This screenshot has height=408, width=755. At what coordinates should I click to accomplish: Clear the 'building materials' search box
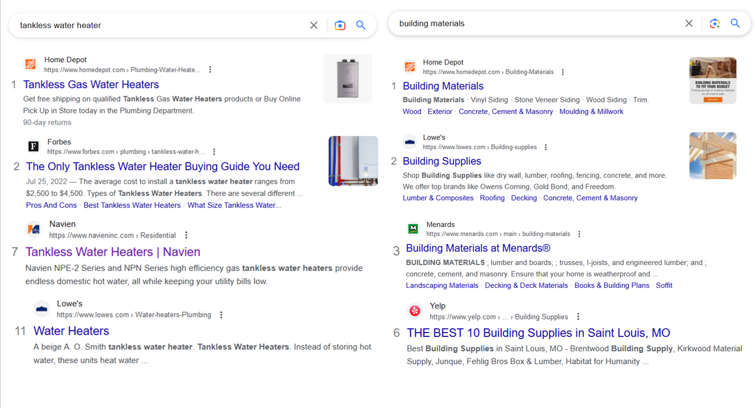[689, 23]
